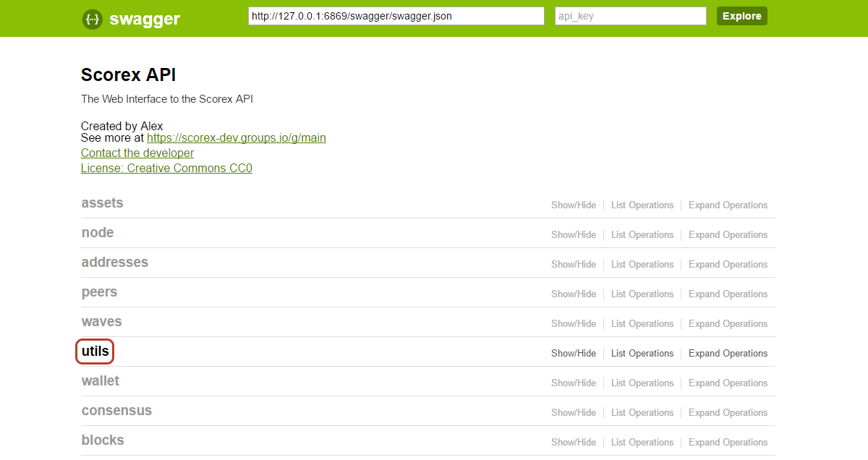Click the swagger logo icon

pos(92,20)
